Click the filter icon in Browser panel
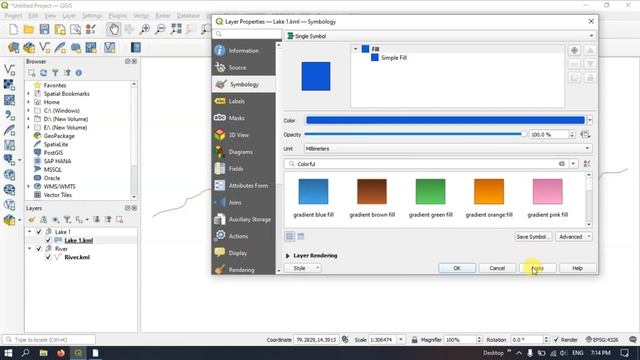 (x=55, y=73)
